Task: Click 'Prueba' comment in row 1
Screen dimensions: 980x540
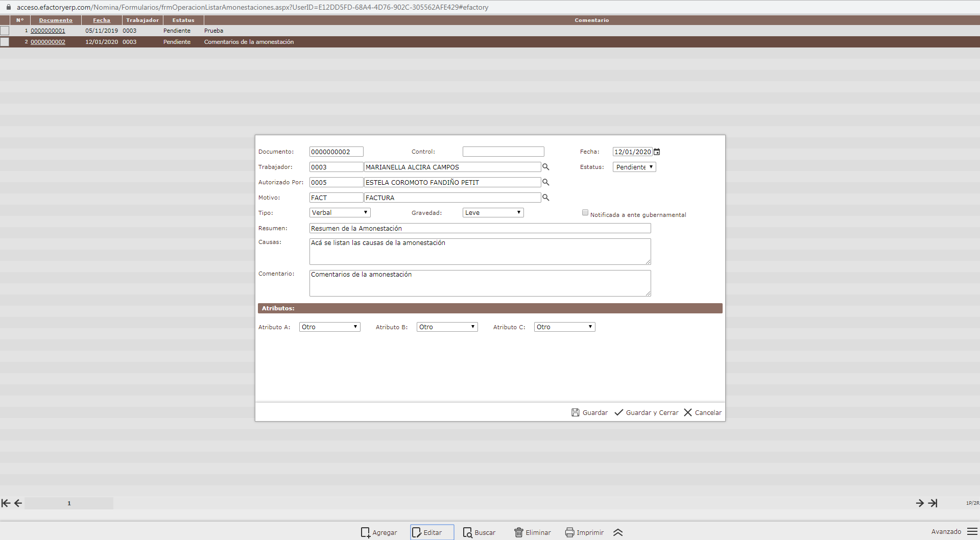Action: [x=213, y=31]
